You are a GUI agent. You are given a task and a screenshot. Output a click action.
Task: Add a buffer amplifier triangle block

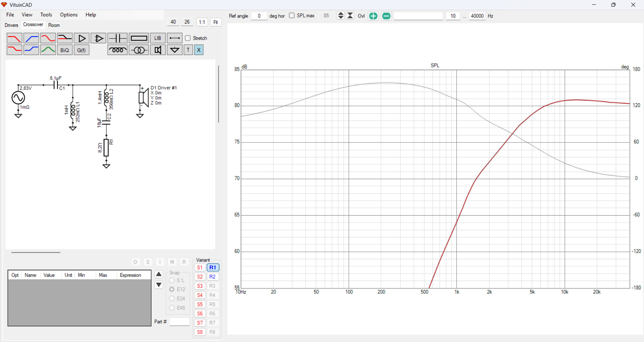point(82,38)
